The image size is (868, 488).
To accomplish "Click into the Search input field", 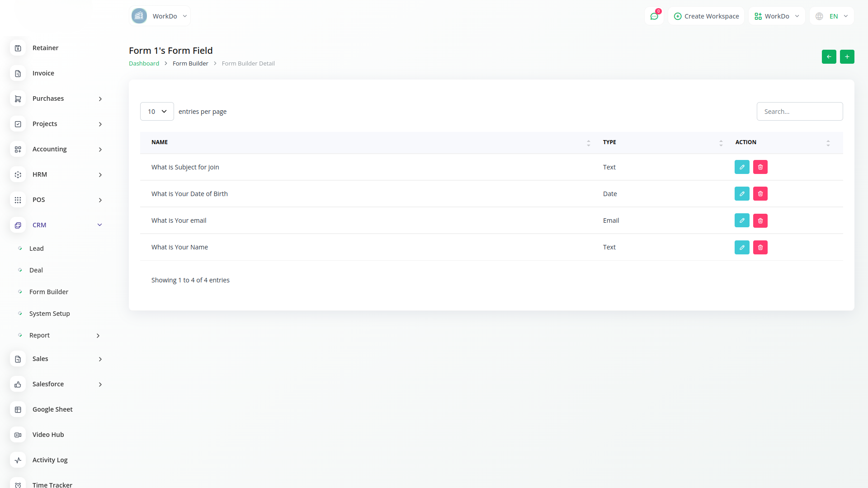I will [799, 112].
